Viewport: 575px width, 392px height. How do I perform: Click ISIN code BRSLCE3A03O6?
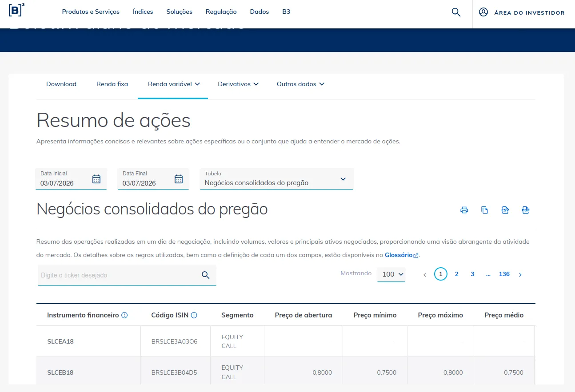tap(174, 342)
